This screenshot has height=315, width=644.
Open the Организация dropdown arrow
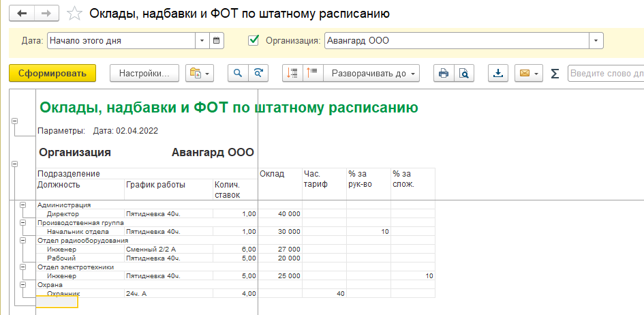tap(596, 41)
